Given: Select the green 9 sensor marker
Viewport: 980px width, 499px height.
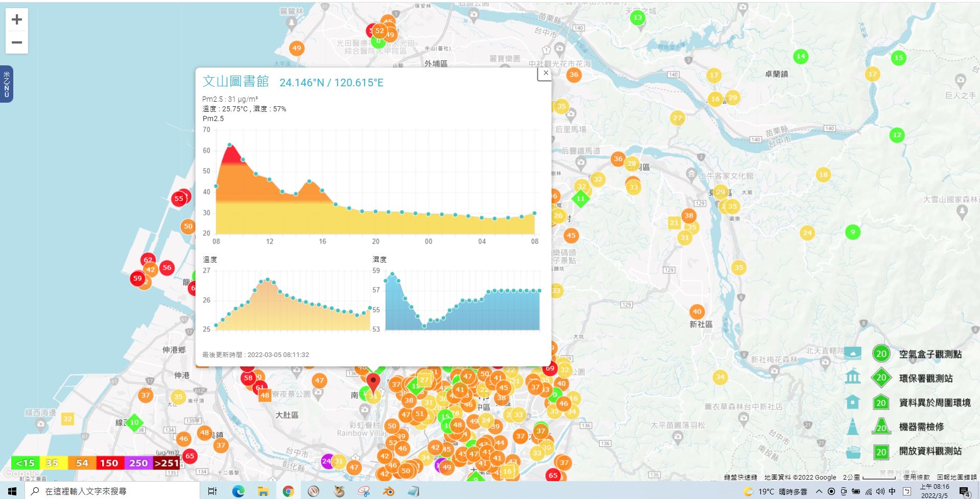Looking at the screenshot, I should (853, 232).
